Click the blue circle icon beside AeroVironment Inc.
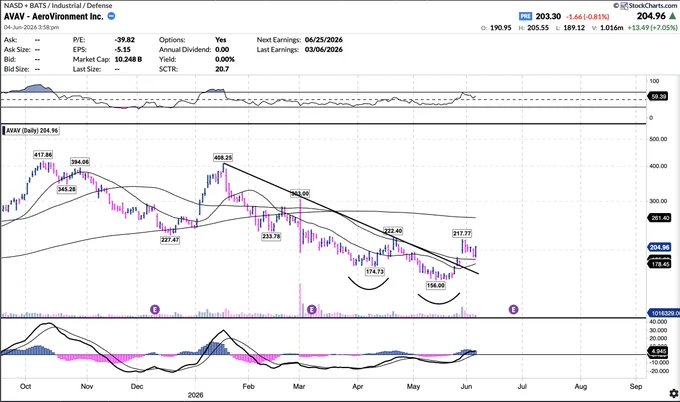 [111, 16]
